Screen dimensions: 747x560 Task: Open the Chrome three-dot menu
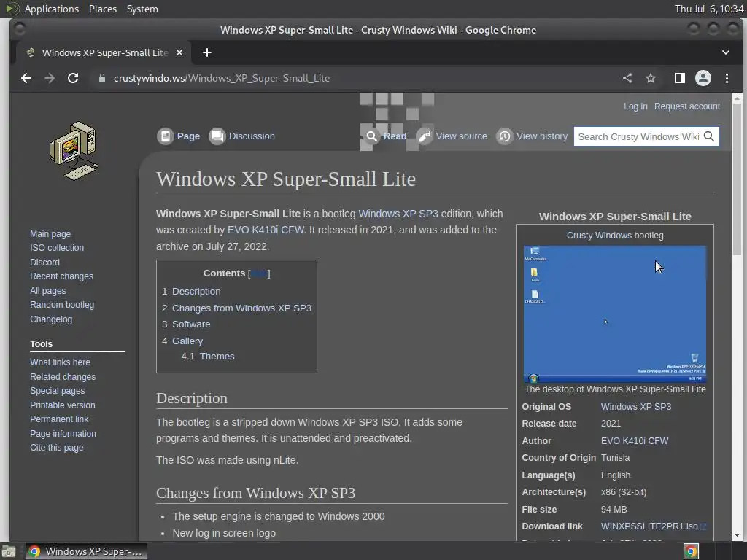click(x=727, y=78)
